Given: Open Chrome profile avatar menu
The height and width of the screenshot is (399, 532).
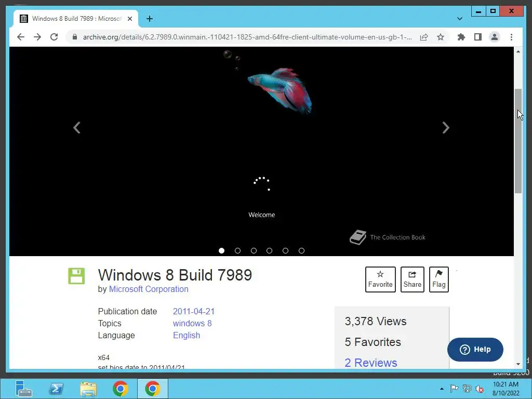Looking at the screenshot, I should coord(495,37).
